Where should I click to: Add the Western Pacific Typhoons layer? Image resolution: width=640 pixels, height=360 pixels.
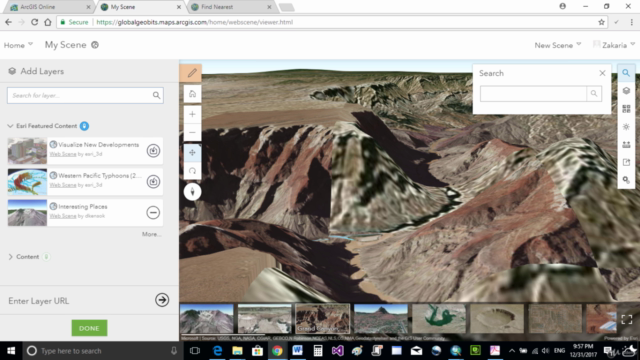pyautogui.click(x=153, y=181)
